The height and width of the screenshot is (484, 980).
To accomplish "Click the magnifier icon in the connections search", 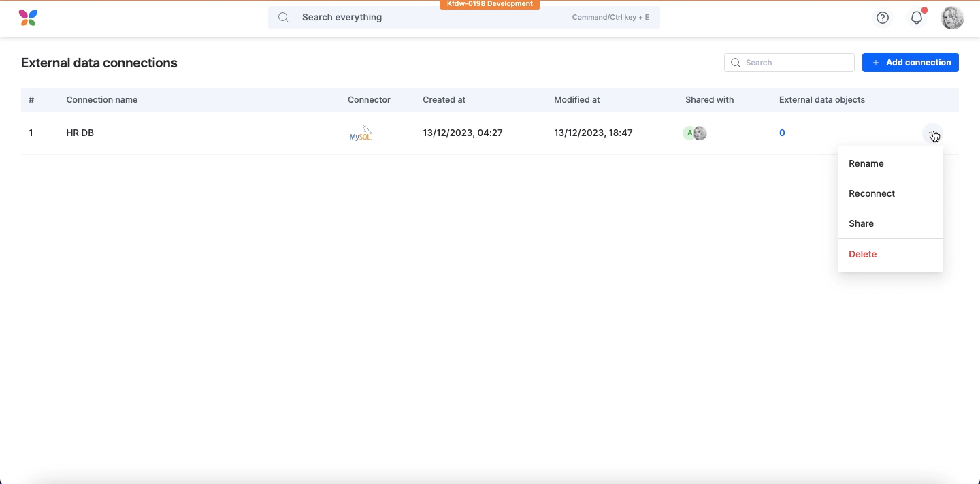I will click(x=736, y=63).
